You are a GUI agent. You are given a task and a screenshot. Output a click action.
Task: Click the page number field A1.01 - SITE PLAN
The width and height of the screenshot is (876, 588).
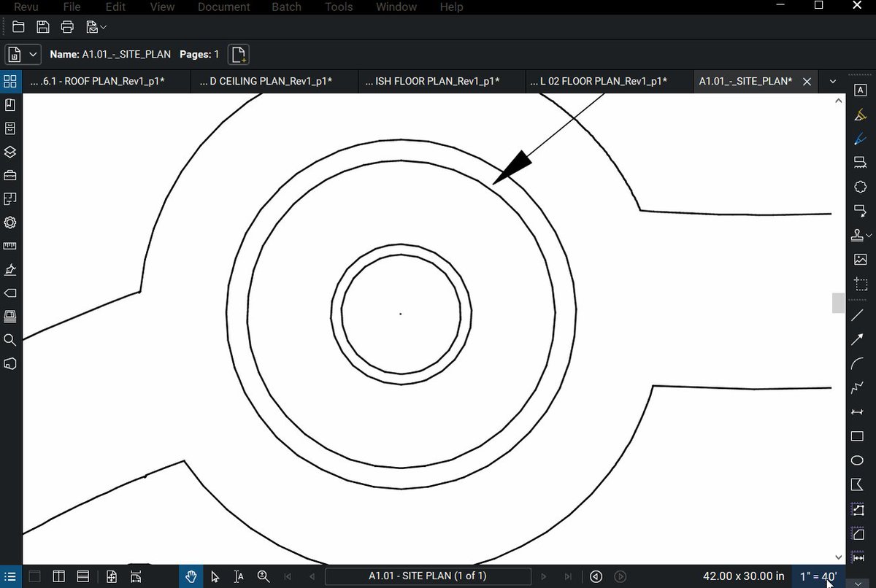click(427, 576)
